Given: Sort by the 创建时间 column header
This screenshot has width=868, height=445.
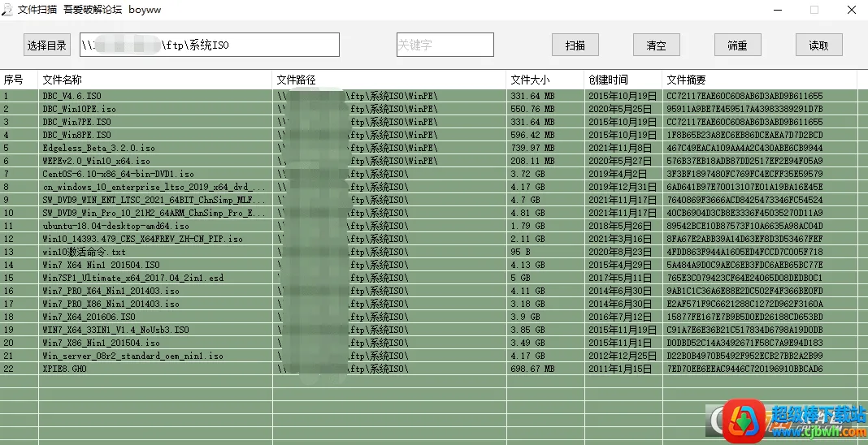Looking at the screenshot, I should [x=623, y=80].
